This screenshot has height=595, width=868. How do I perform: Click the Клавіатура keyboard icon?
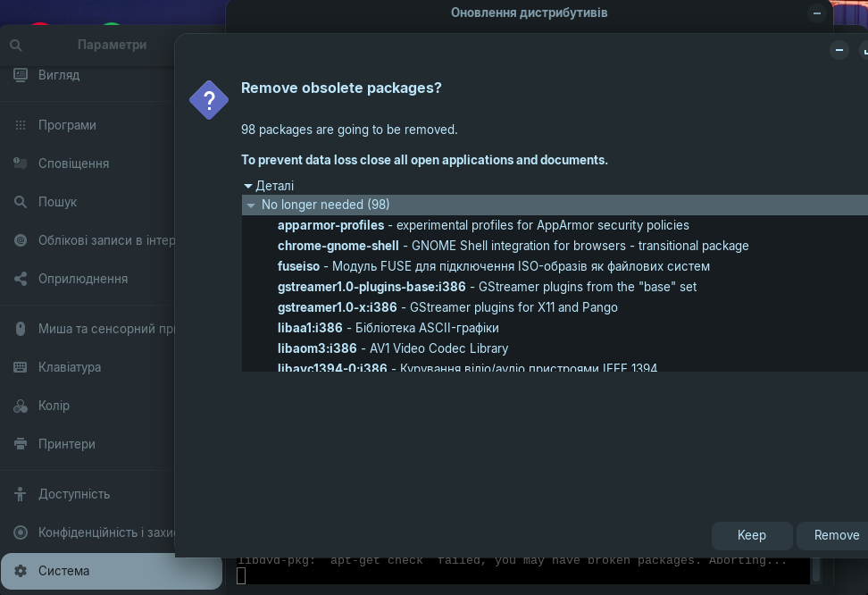21,367
